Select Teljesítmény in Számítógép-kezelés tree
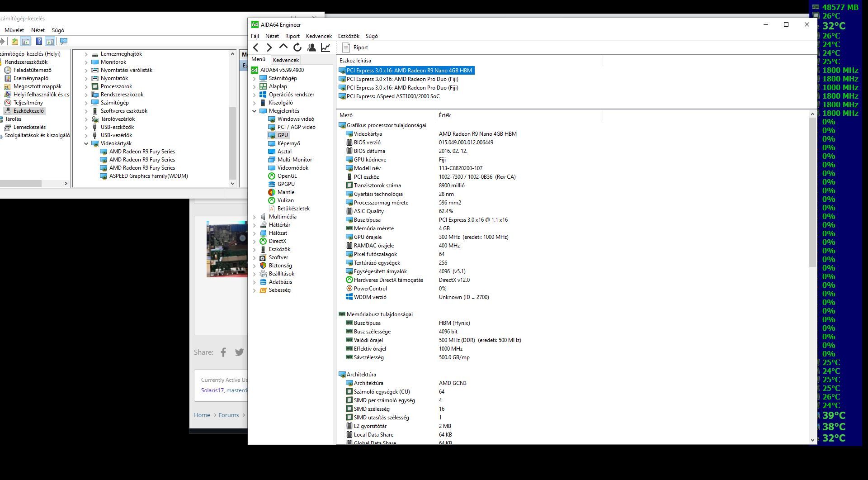 (x=28, y=103)
